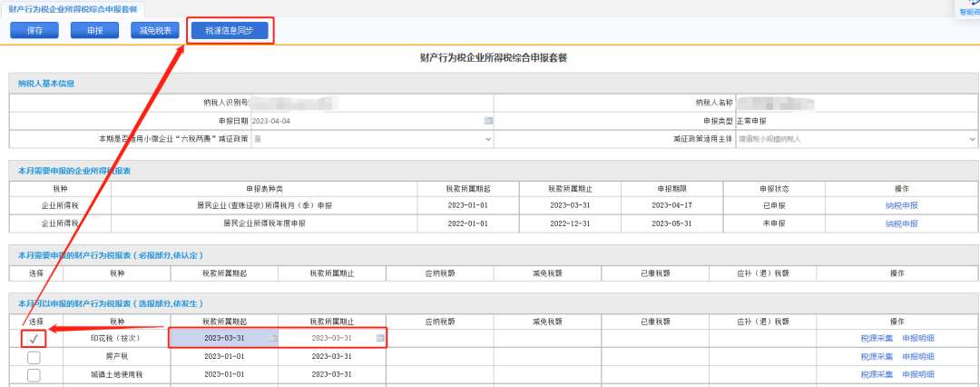This screenshot has width=980, height=387.
Task: Check the 房产税 row checkbox
Action: 34,357
